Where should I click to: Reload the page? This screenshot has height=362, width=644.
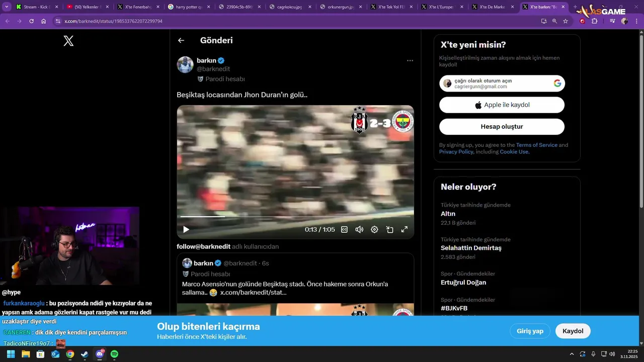tap(31, 21)
